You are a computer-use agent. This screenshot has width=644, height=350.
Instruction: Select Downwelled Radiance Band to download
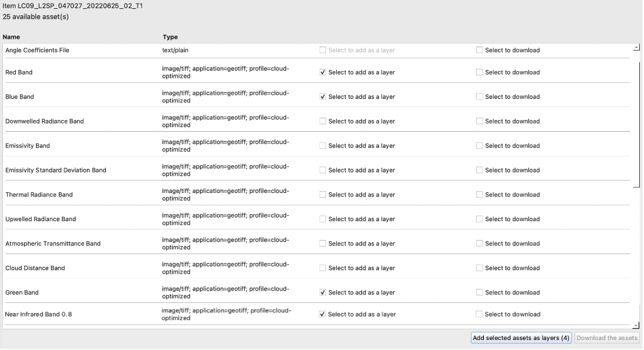479,121
